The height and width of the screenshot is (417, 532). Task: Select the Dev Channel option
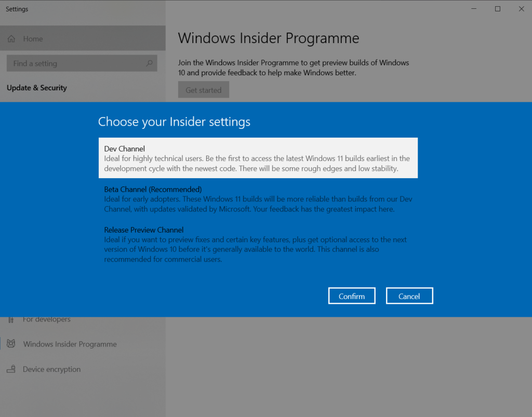pyautogui.click(x=258, y=157)
